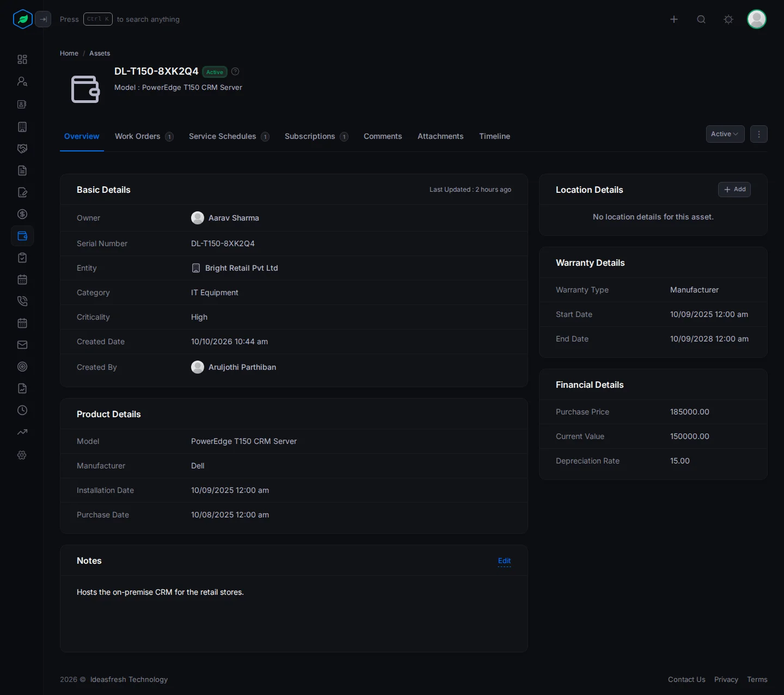Switch to the Work Orders tab

click(144, 136)
